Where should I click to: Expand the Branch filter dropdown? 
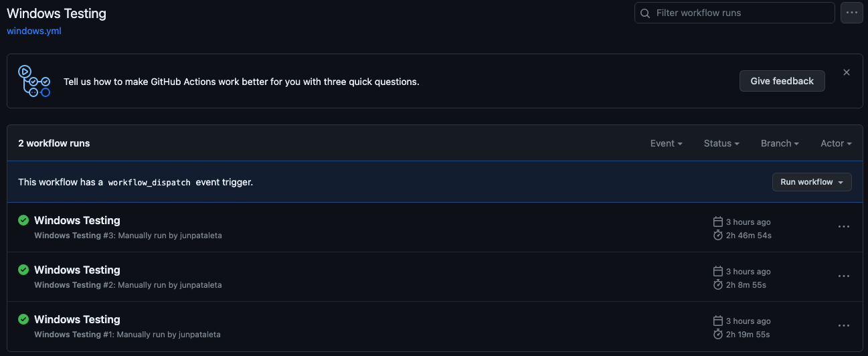pyautogui.click(x=780, y=143)
